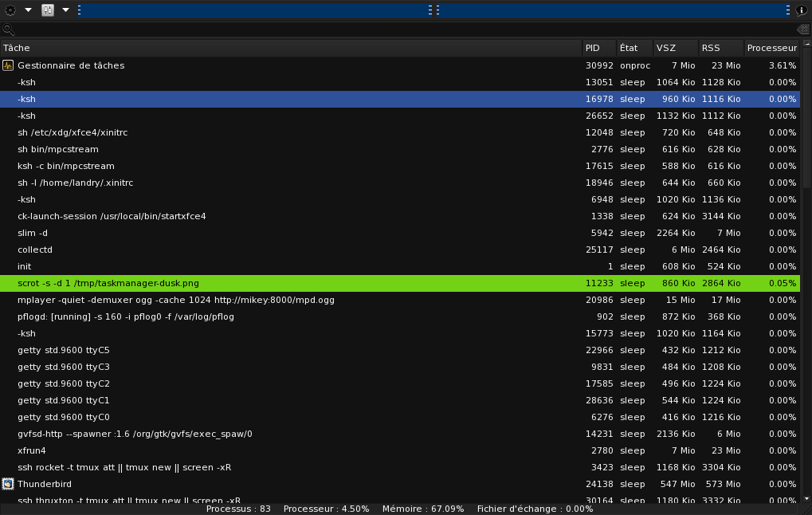Click the Thunderbird application icon
The height and width of the screenshot is (515, 812).
[x=8, y=484]
